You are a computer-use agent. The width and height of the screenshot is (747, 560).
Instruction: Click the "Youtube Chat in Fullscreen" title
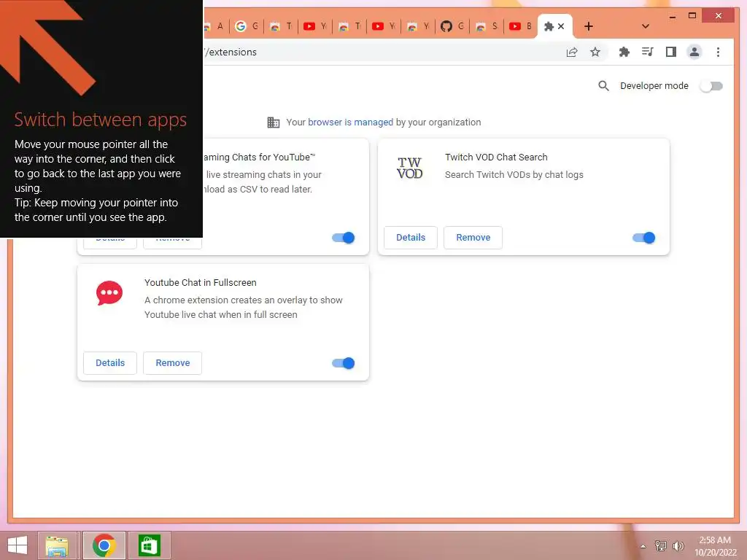(201, 282)
